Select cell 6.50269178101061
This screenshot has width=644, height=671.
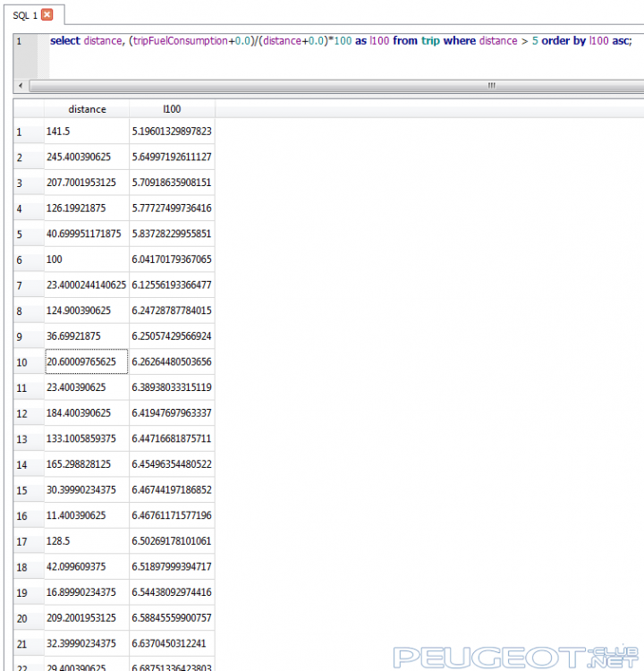172,541
